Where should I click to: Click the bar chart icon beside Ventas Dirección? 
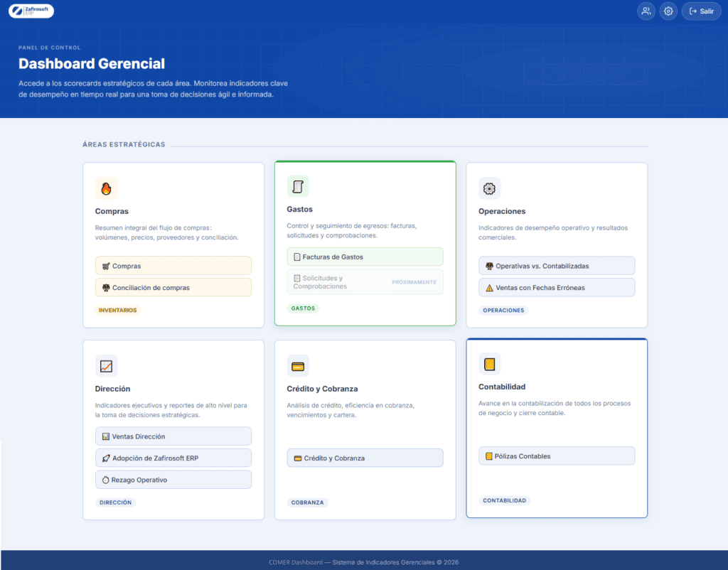106,436
